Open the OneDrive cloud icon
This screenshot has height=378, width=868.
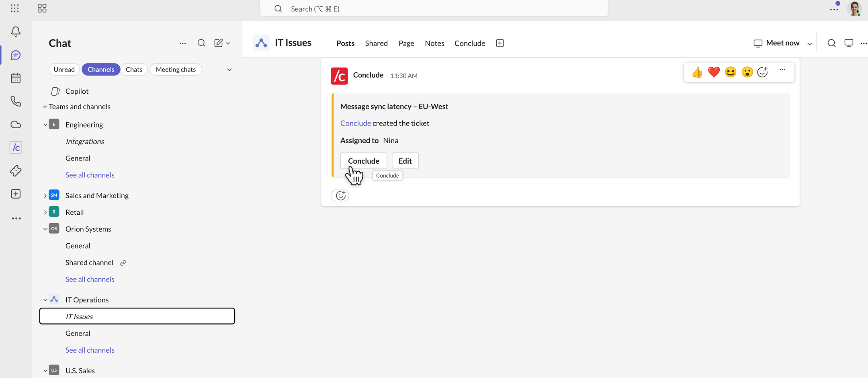[16, 125]
